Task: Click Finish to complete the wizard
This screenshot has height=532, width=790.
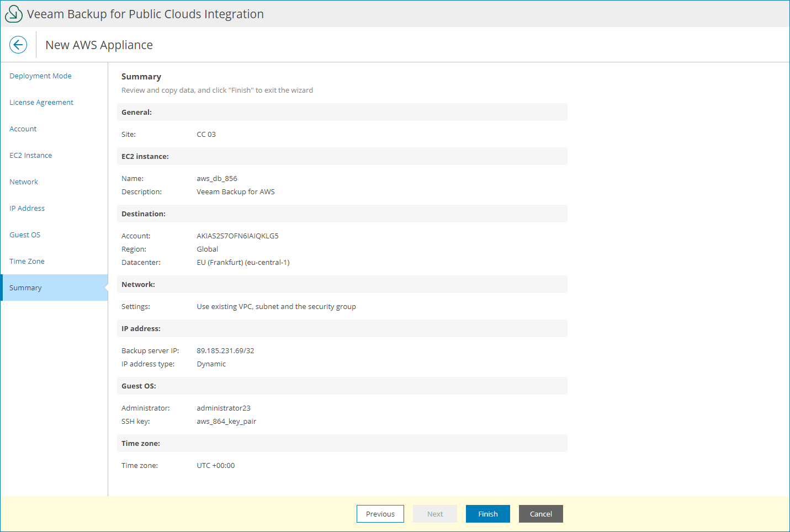Action: tap(487, 514)
